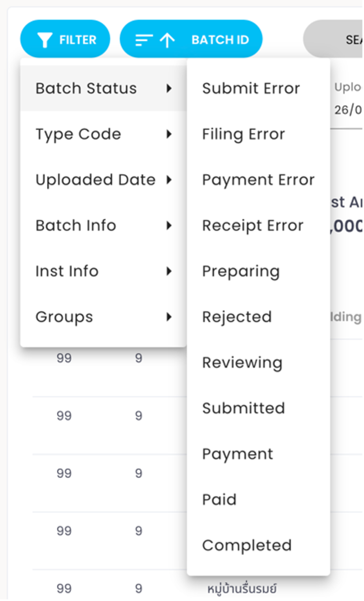Expand the Inst Info submenu arrow
Viewport: 364px width, 601px height.
pyautogui.click(x=169, y=271)
